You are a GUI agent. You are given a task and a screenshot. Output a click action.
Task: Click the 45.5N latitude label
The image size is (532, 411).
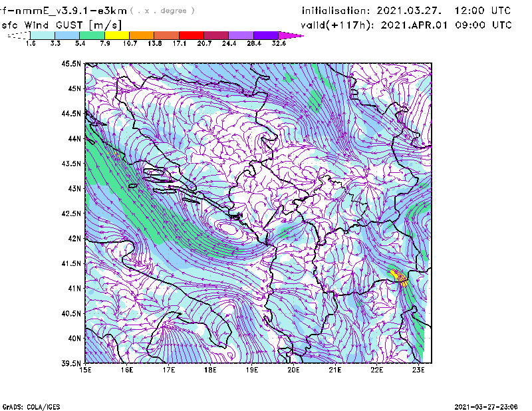[x=71, y=63]
